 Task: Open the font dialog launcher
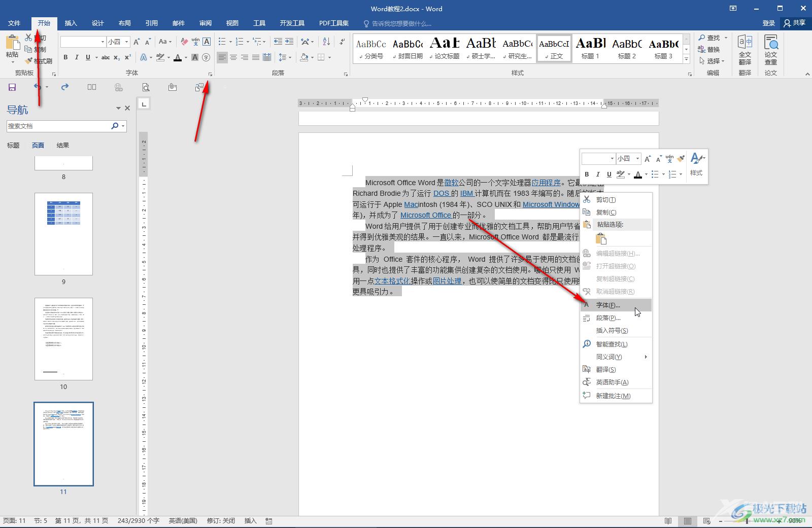211,74
